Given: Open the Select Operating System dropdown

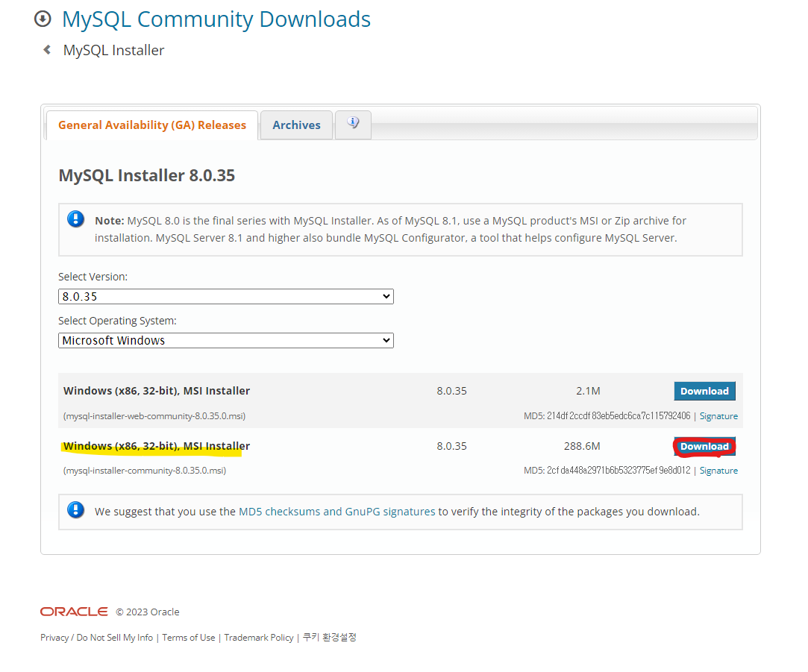Looking at the screenshot, I should tap(226, 341).
